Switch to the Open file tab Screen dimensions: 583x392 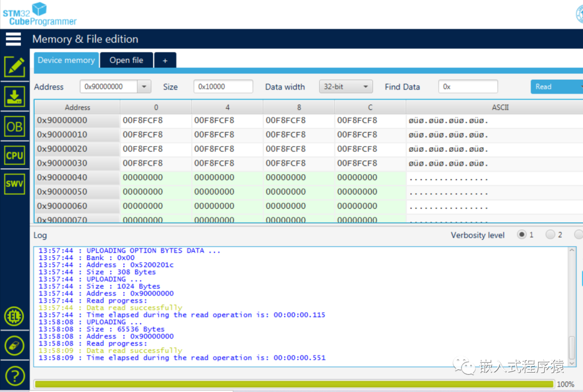point(126,60)
